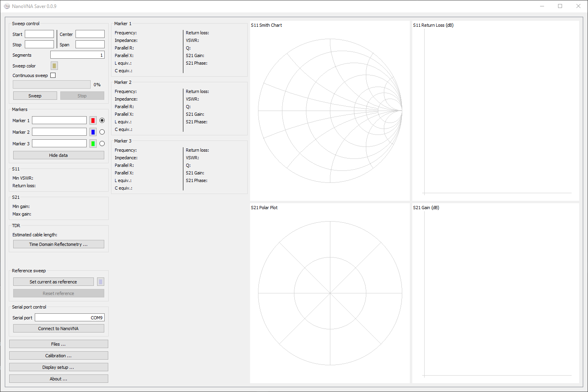Click the blue Marker 2 color swatch
Viewport: 588px width, 392px height.
[93, 132]
